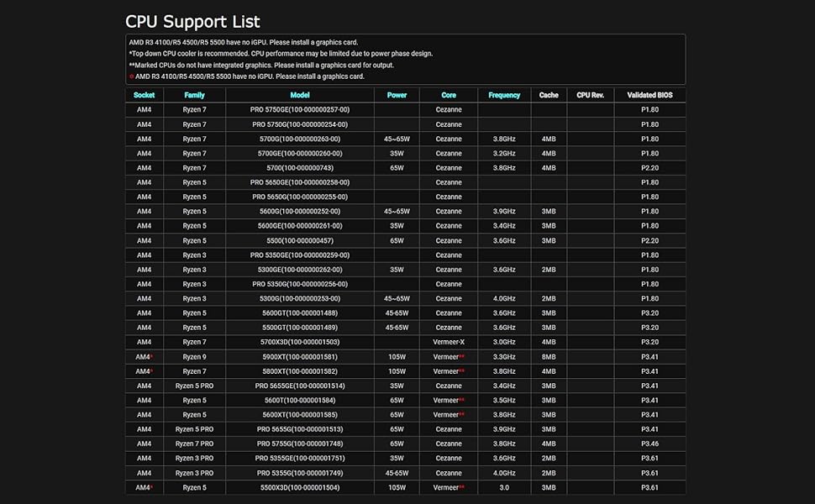Select the P3.46 validated BIOS cell
815x504 pixels.
[x=649, y=444]
